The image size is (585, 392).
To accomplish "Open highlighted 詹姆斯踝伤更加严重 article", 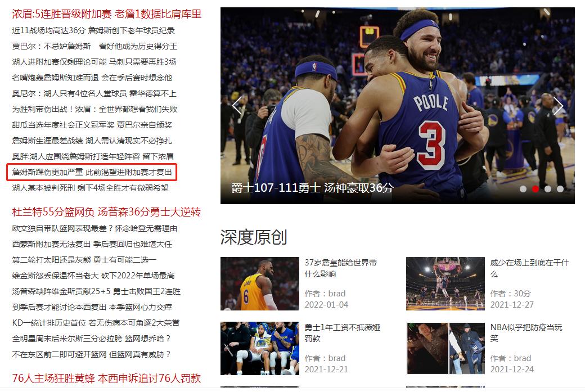I will (x=92, y=172).
